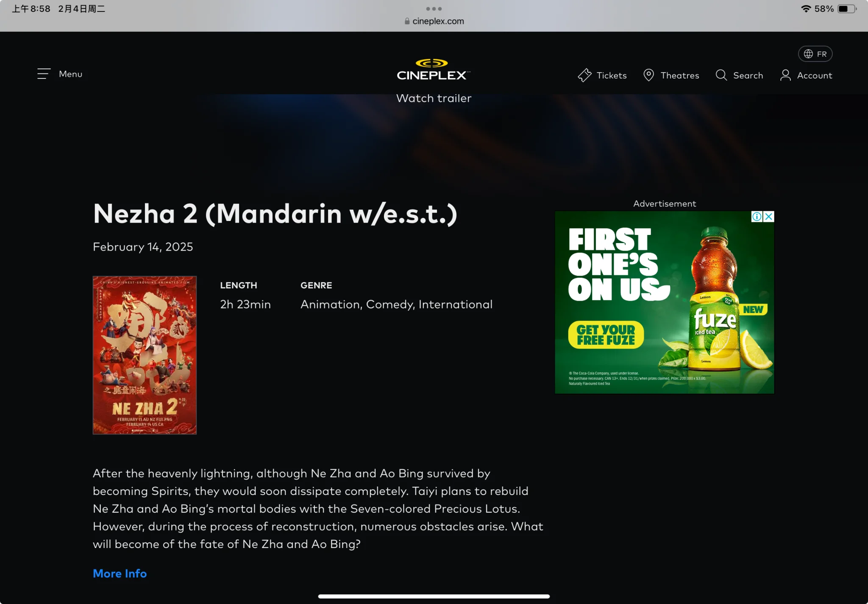Click the Nezha 2 poster thumbnail
Viewport: 868px width, 604px height.
[x=145, y=355]
